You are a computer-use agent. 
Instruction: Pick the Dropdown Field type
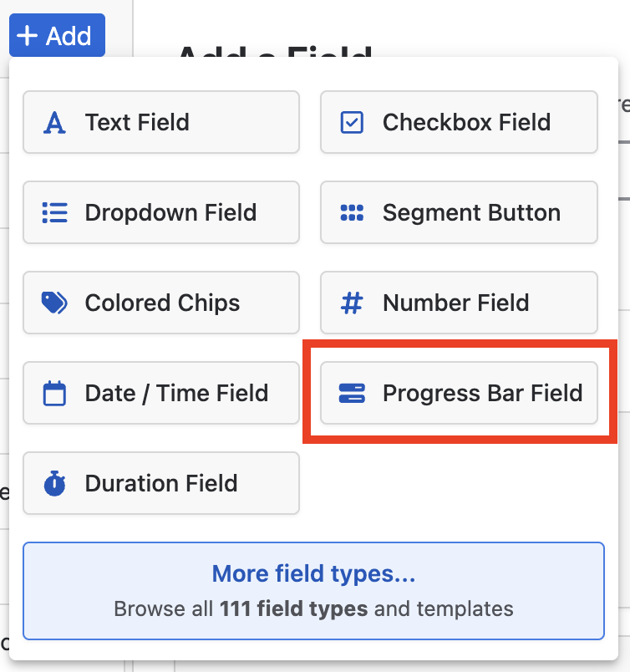[161, 212]
